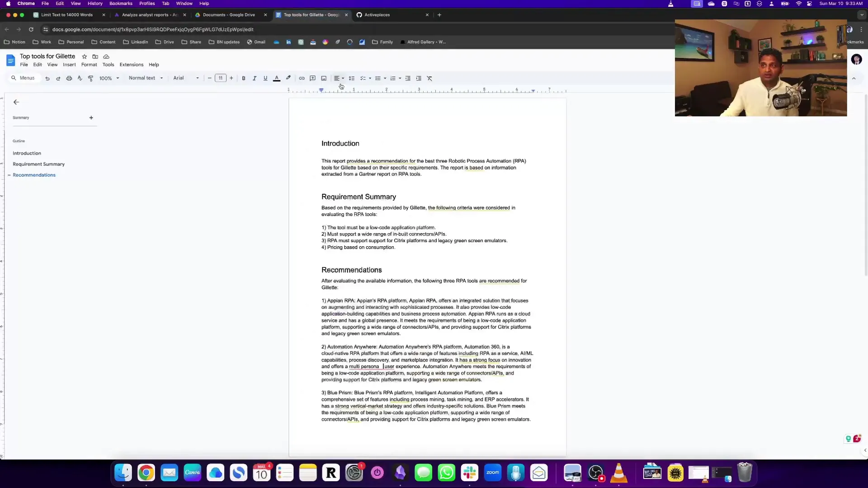Add a summary with the plus icon
Viewport: 868px width, 488px height.
pyautogui.click(x=91, y=117)
